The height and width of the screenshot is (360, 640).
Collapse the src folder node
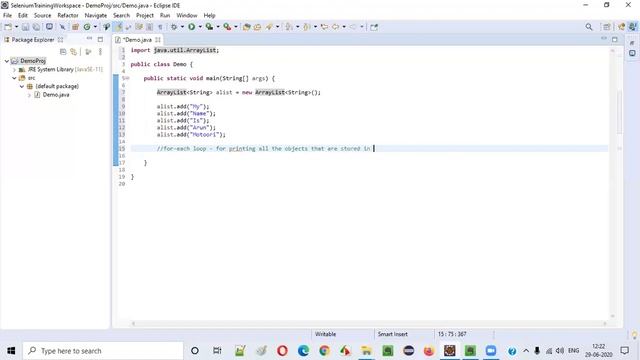pyautogui.click(x=15, y=78)
